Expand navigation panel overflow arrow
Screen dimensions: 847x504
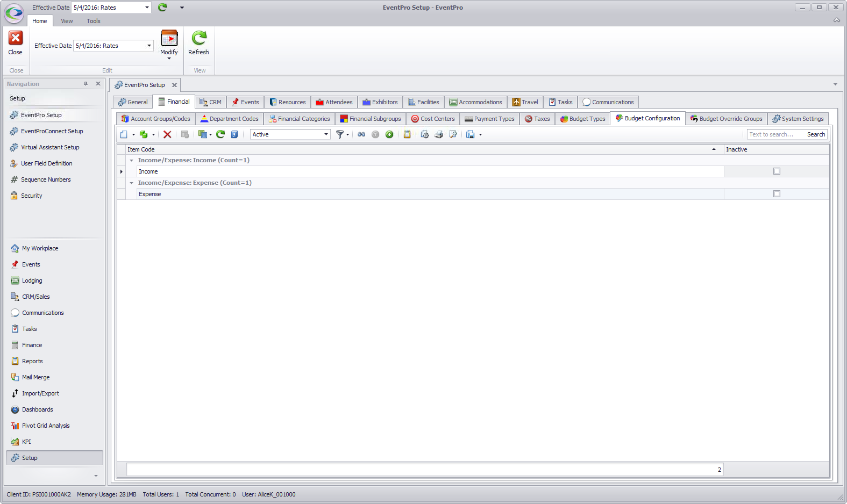[96, 476]
